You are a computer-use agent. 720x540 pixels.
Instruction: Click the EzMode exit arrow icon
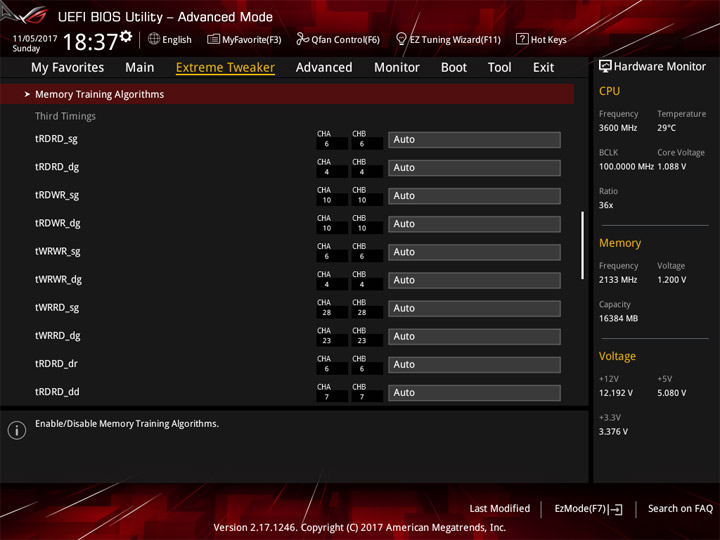(x=616, y=509)
